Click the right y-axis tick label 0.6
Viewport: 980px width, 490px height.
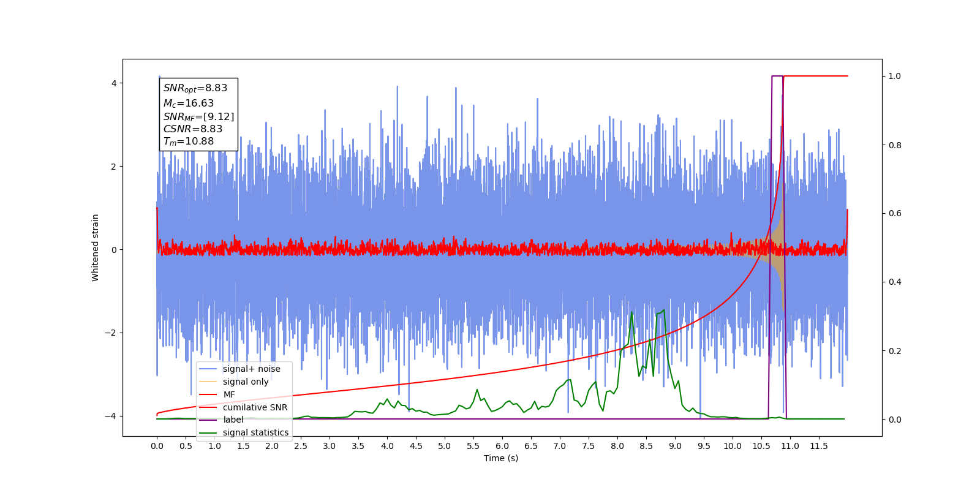point(895,214)
